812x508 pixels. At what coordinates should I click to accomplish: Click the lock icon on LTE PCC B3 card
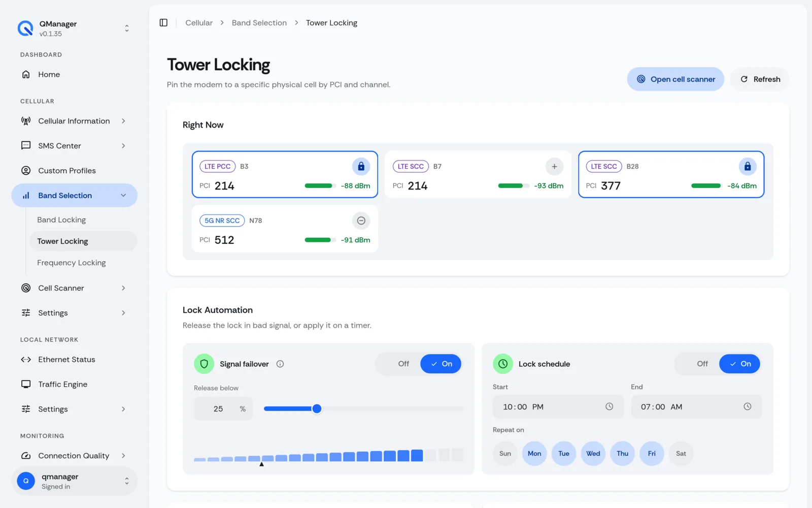point(361,166)
